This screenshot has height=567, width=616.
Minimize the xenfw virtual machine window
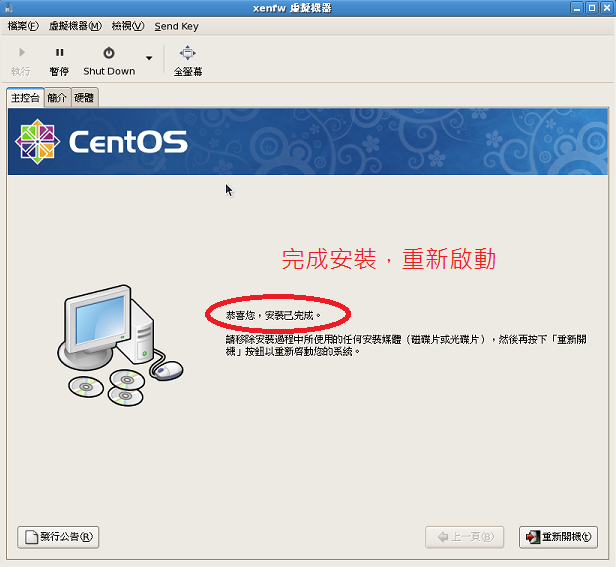point(577,7)
